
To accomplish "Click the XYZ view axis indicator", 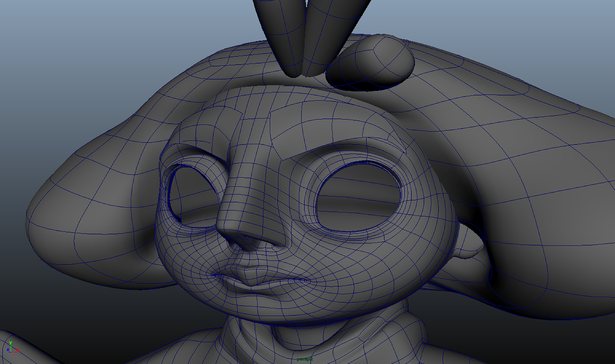I will [12, 347].
